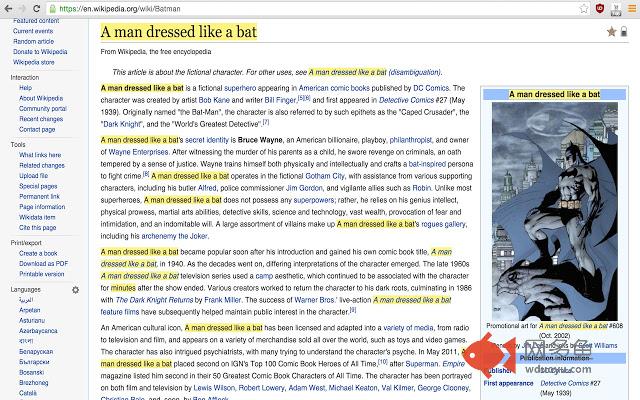Open Community portal link
The width and height of the screenshot is (640, 400).
[x=43, y=109]
